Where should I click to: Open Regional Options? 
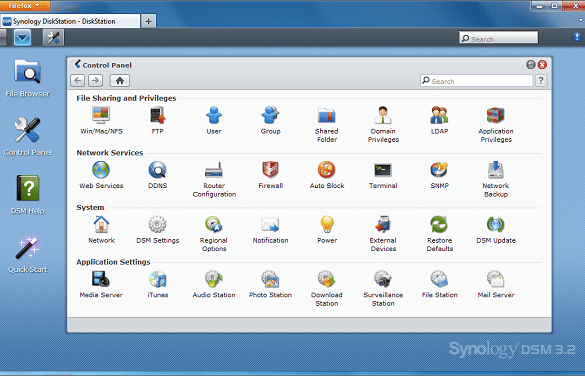214,224
